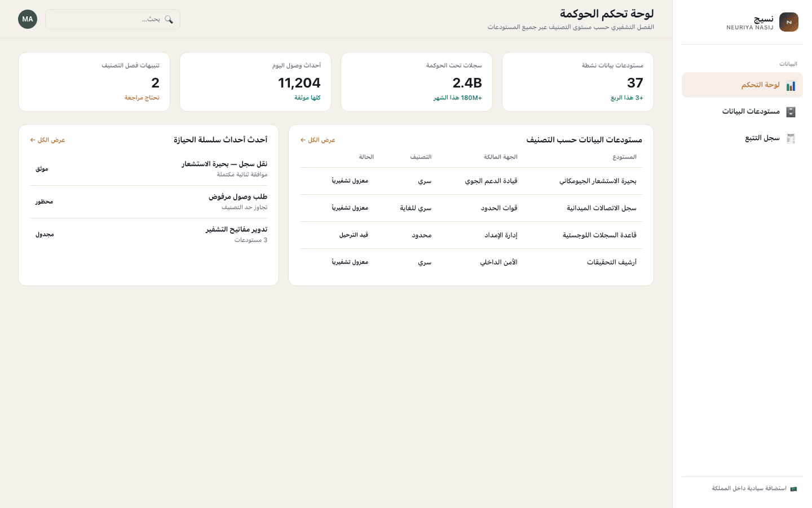Click the owner cell قوات الحدود
Image resolution: width=812 pixels, height=508 pixels.
[499, 208]
